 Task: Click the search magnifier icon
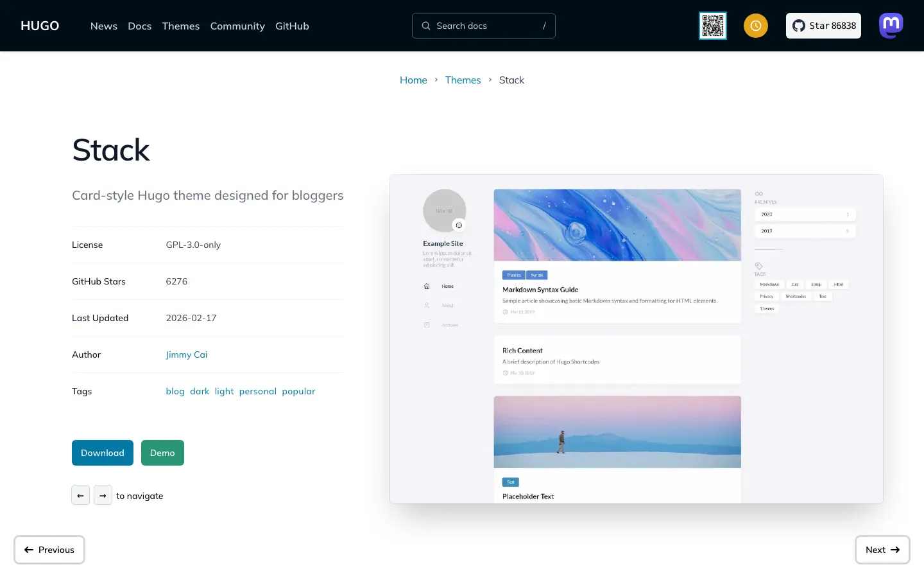click(x=426, y=26)
